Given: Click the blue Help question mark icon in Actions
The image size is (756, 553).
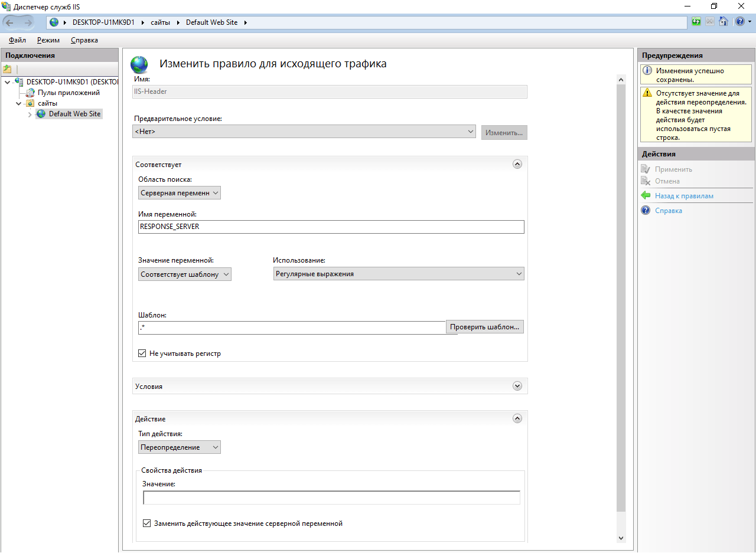Looking at the screenshot, I should [x=646, y=211].
